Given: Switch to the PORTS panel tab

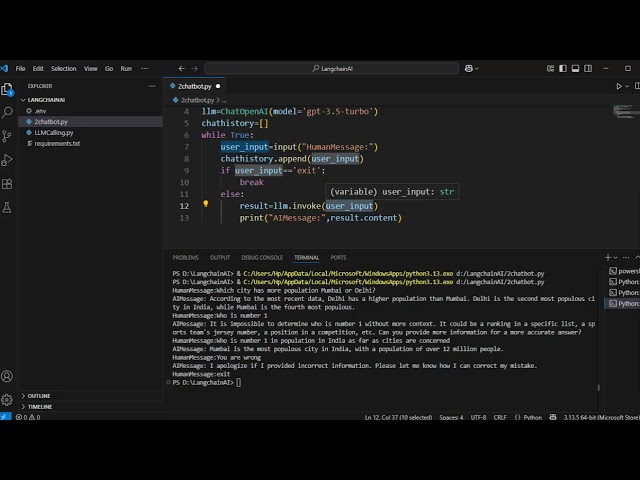Looking at the screenshot, I should (x=338, y=258).
